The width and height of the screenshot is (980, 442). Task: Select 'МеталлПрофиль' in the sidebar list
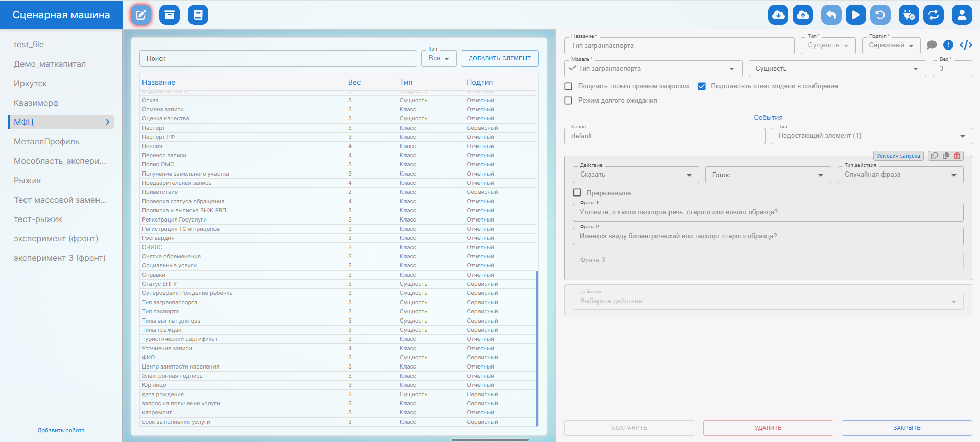46,141
